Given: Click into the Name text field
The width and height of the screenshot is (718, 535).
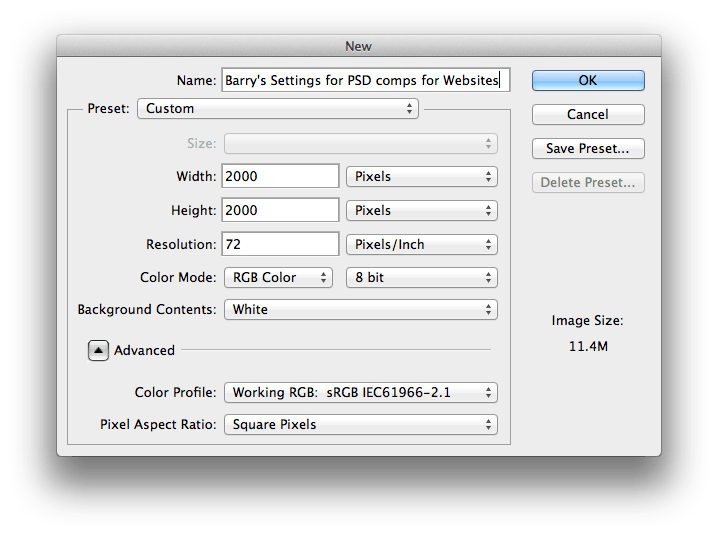Looking at the screenshot, I should tap(366, 80).
